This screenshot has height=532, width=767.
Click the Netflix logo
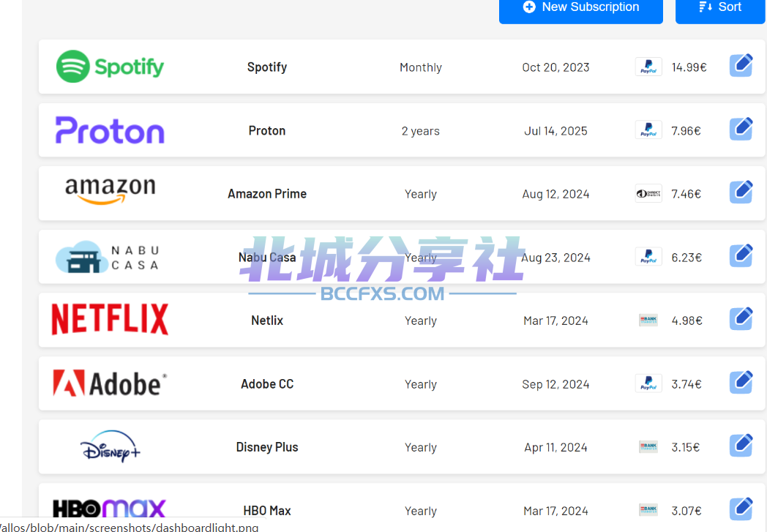coord(110,319)
